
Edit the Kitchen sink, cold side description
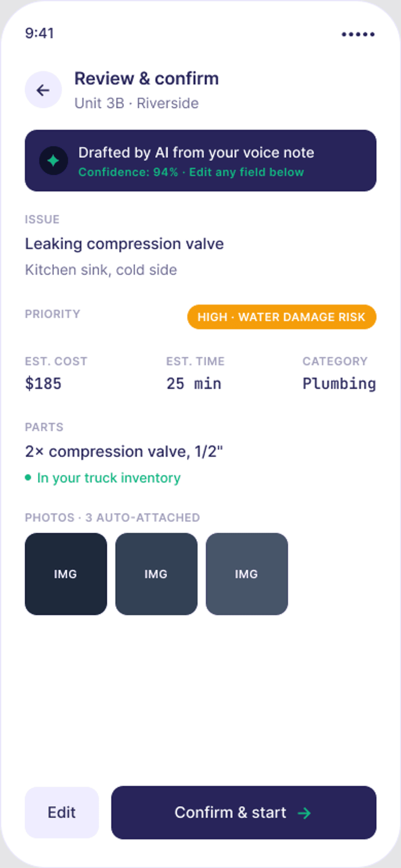tap(101, 270)
